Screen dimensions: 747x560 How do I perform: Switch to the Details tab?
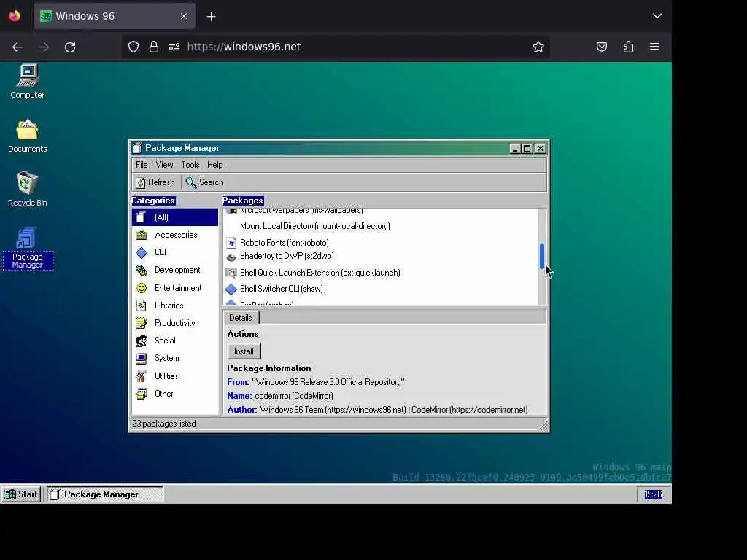241,318
